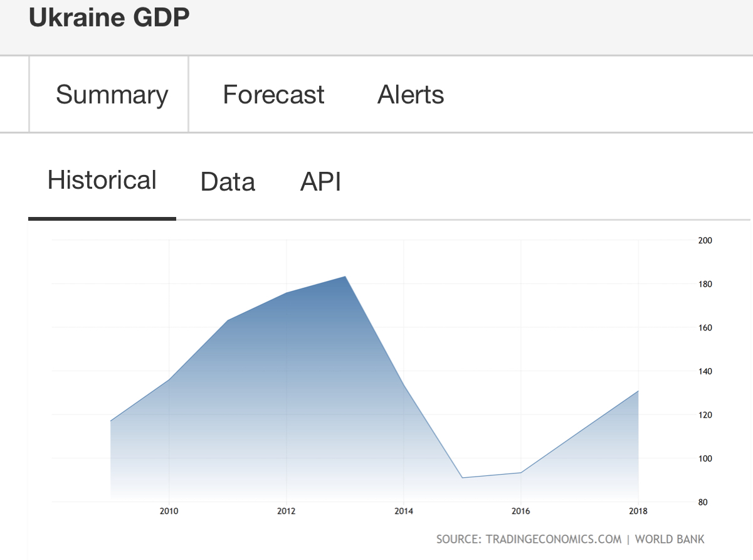Click the 200 y-axis value
The image size is (753, 560).
click(705, 240)
